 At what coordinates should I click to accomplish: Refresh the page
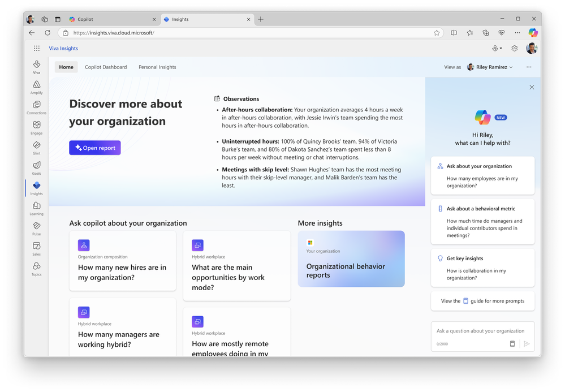[x=48, y=33]
